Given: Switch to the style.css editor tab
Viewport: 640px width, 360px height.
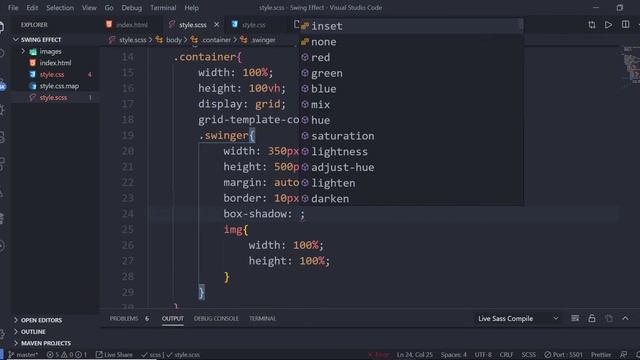Looking at the screenshot, I should pyautogui.click(x=253, y=25).
